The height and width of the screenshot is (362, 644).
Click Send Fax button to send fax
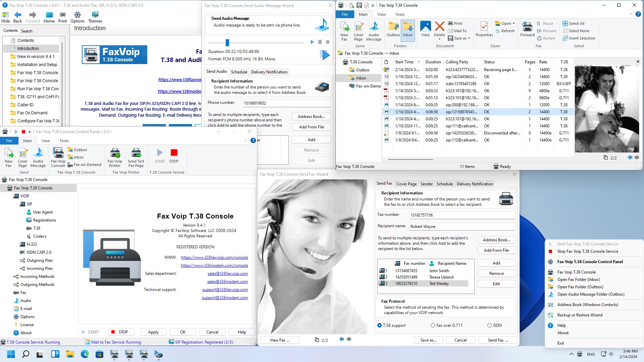(497, 340)
